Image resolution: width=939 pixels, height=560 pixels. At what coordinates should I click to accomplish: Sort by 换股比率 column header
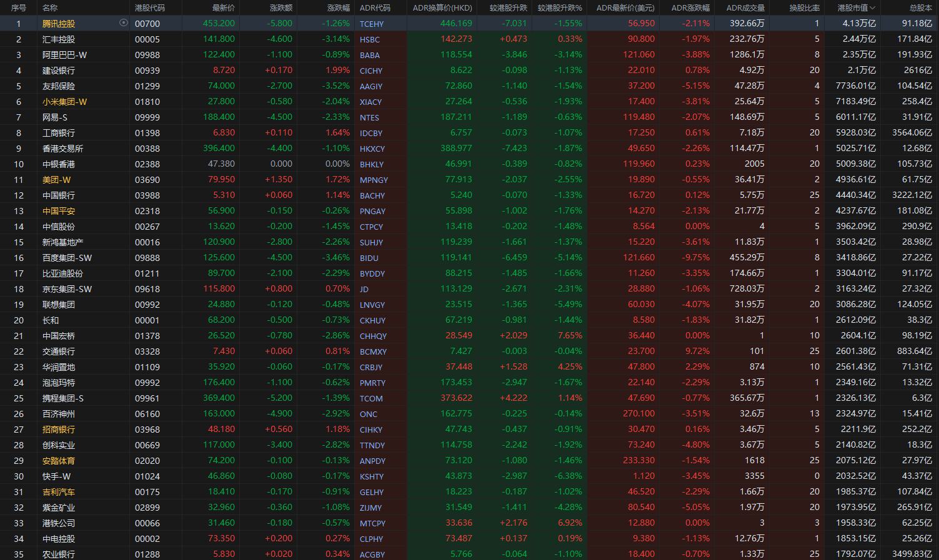[805, 7]
